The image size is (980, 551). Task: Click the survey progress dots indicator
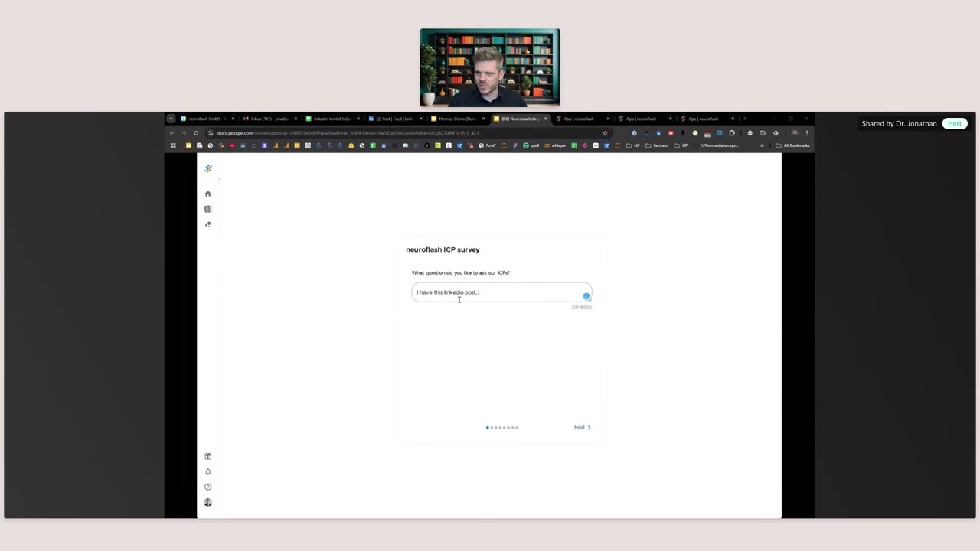502,428
